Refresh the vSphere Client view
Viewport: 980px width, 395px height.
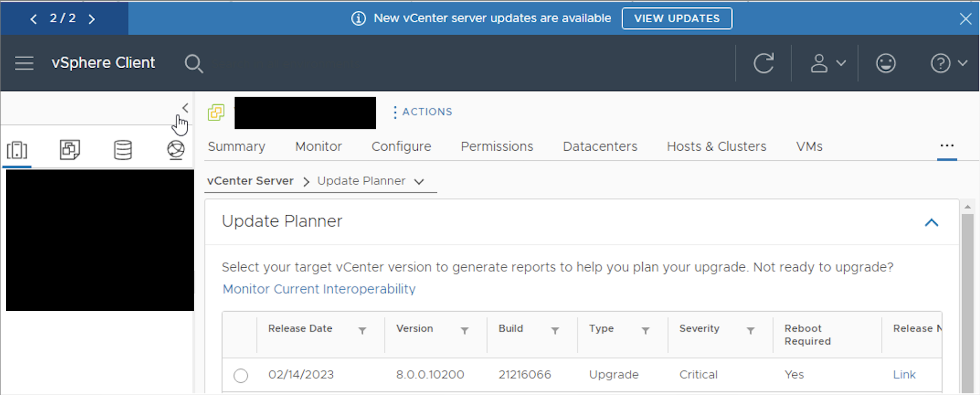[764, 63]
